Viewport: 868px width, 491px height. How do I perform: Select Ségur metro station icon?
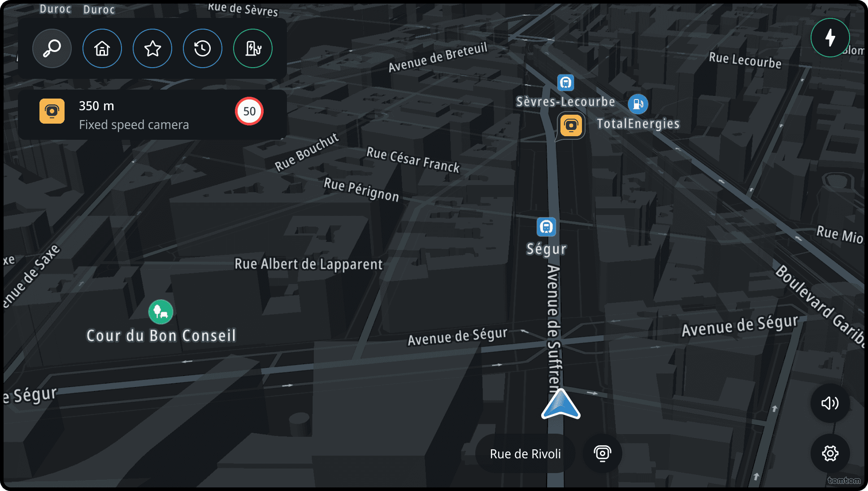(x=546, y=227)
